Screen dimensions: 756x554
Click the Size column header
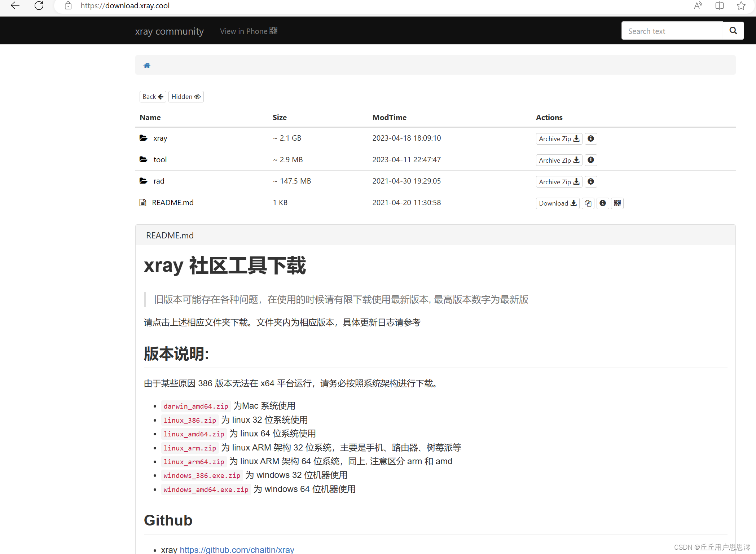[x=280, y=117]
